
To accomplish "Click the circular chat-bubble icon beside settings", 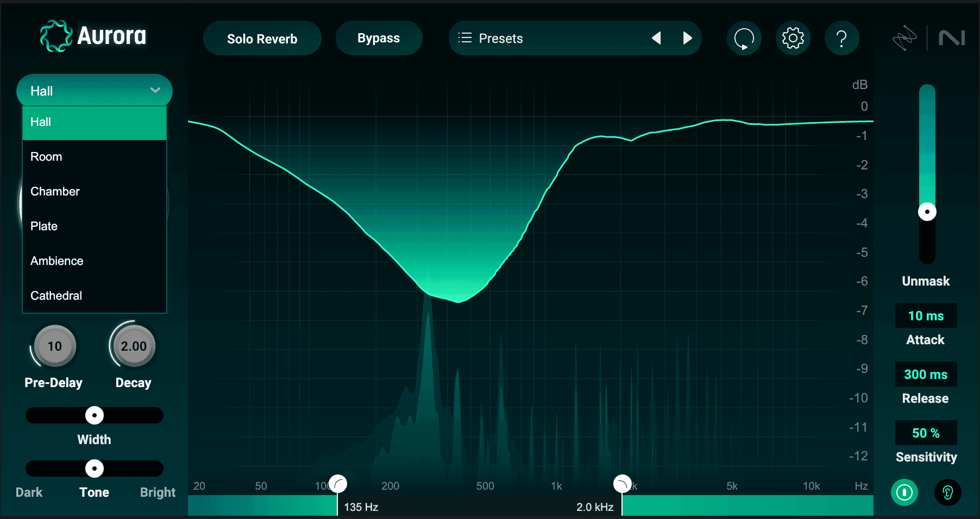I will coord(744,38).
